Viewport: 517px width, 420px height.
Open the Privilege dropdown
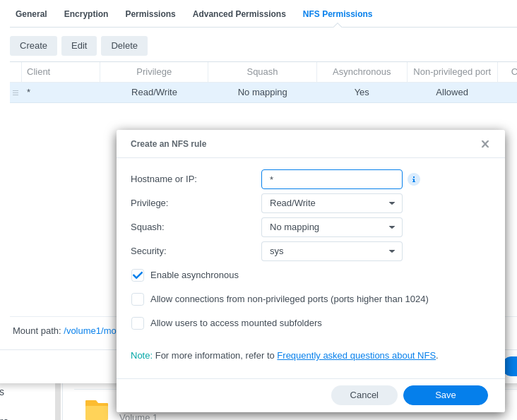331,203
